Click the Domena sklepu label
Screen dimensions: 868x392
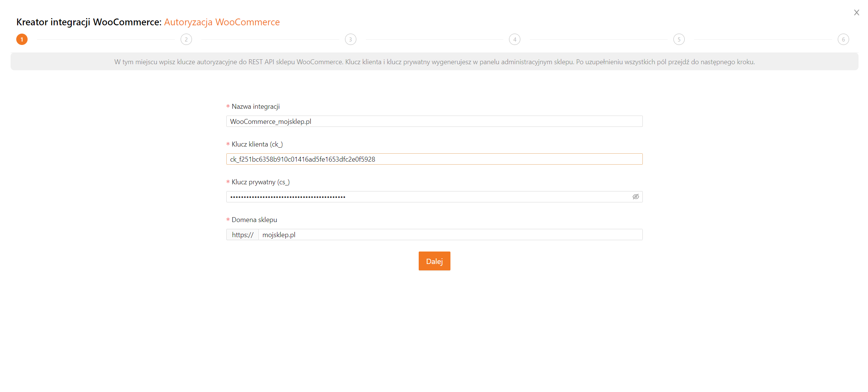pos(254,220)
